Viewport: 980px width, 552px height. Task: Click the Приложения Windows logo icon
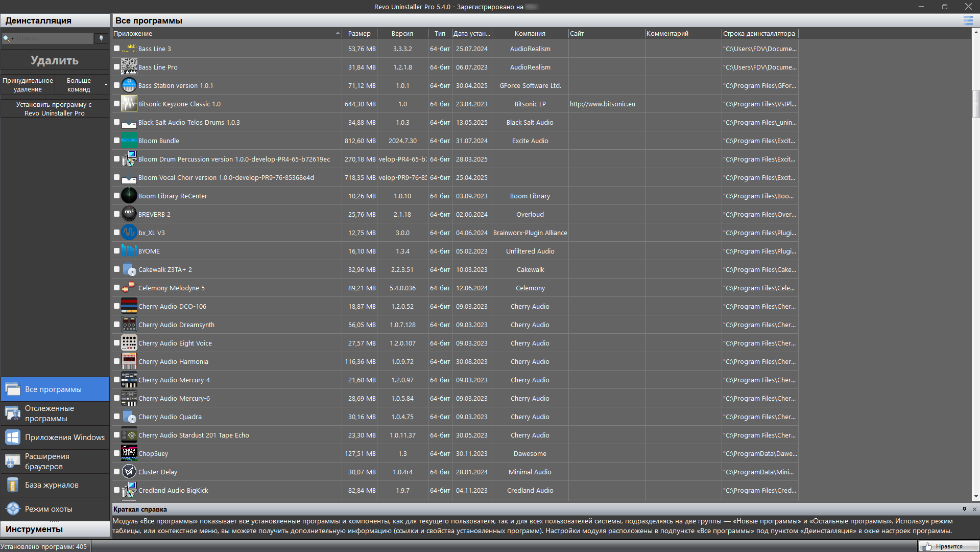[x=13, y=438]
